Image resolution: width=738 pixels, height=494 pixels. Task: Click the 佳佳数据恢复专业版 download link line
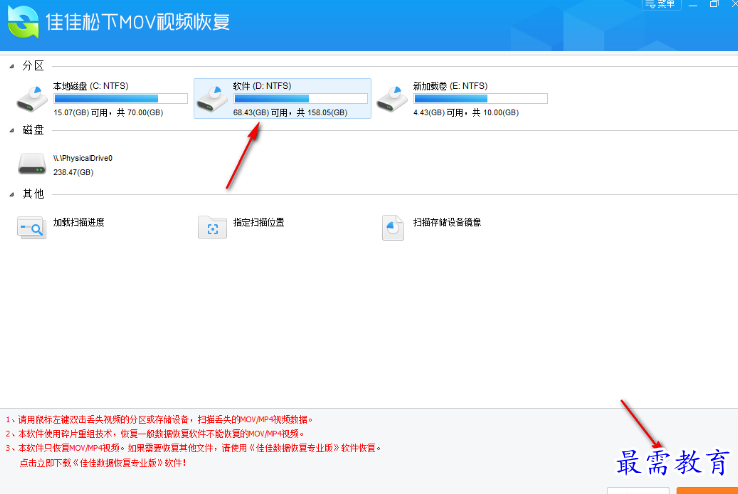[103, 463]
